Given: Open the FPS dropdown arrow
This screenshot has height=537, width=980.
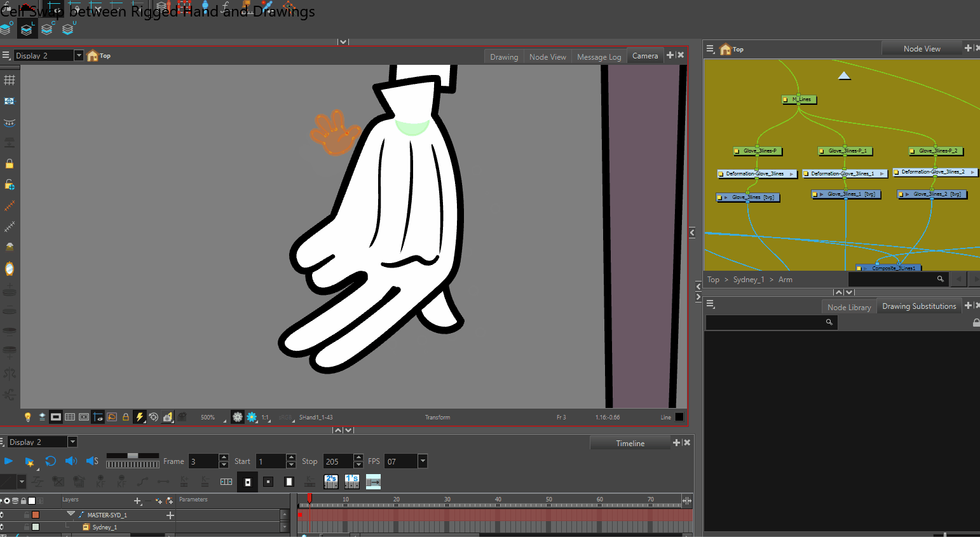Looking at the screenshot, I should click(423, 461).
